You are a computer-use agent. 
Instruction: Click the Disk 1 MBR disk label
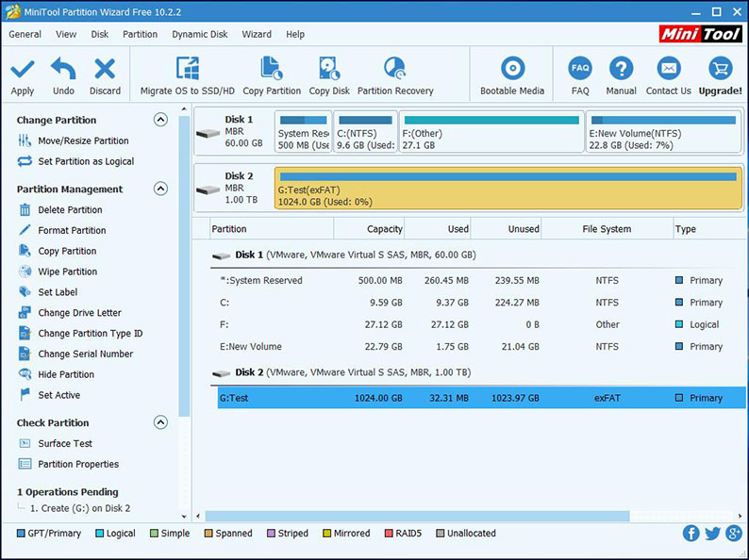tap(235, 132)
